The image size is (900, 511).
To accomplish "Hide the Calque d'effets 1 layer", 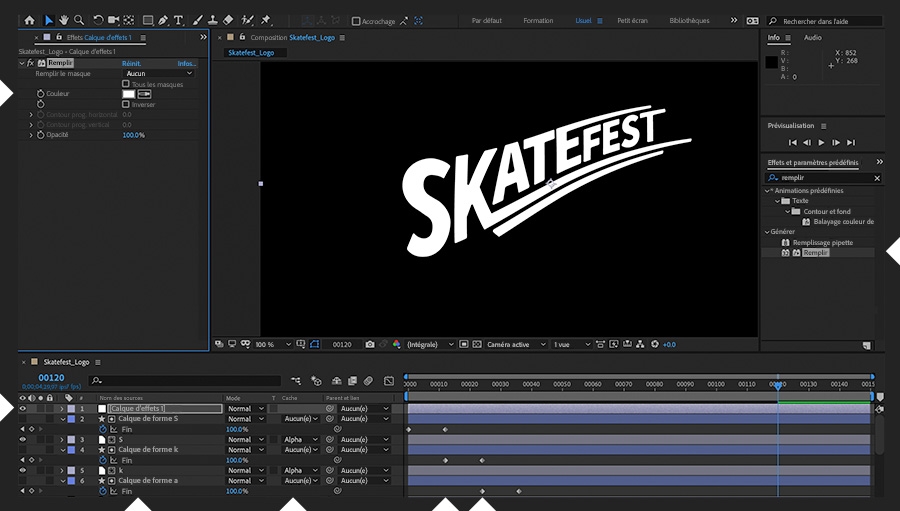I will (22, 409).
